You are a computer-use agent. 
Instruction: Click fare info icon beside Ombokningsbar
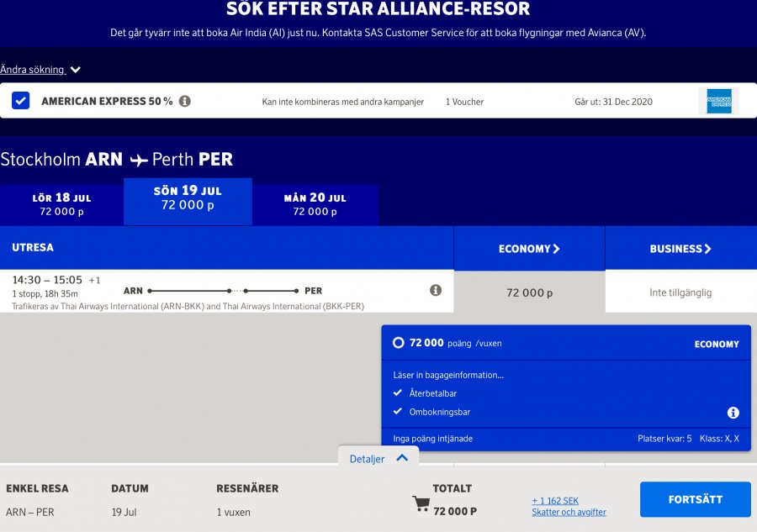733,413
